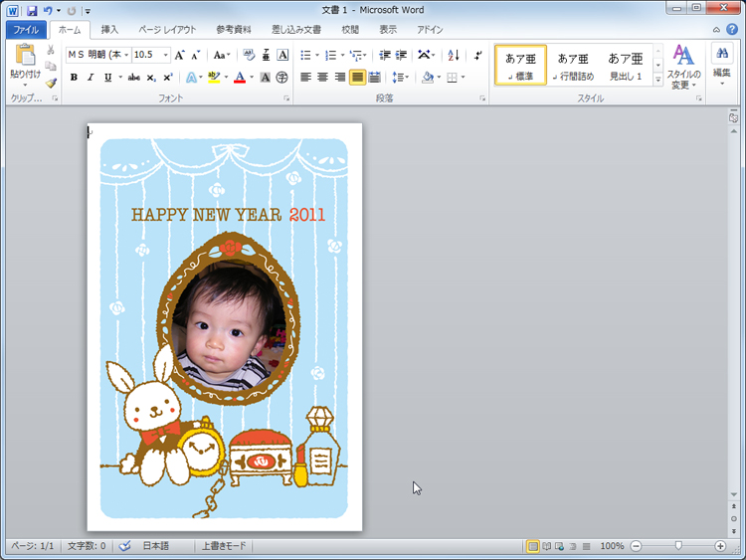Open the font size dropdown
The height and width of the screenshot is (560, 746).
[165, 55]
